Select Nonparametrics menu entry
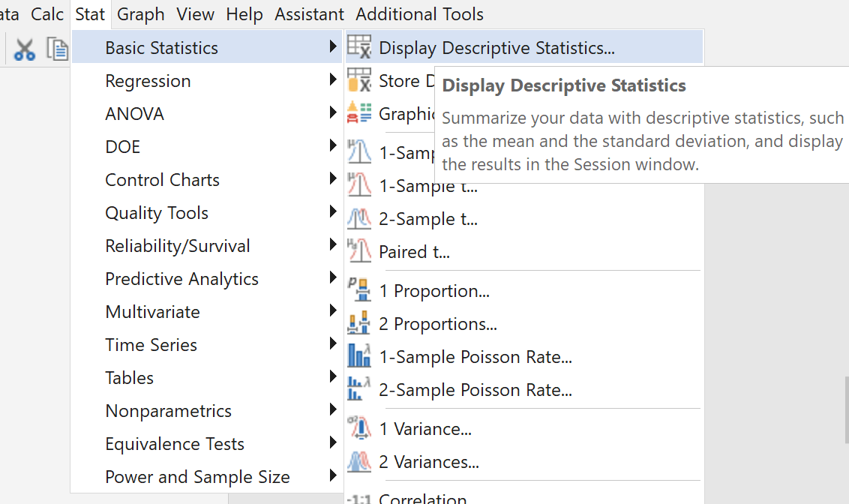The height and width of the screenshot is (504, 849). coord(207,411)
